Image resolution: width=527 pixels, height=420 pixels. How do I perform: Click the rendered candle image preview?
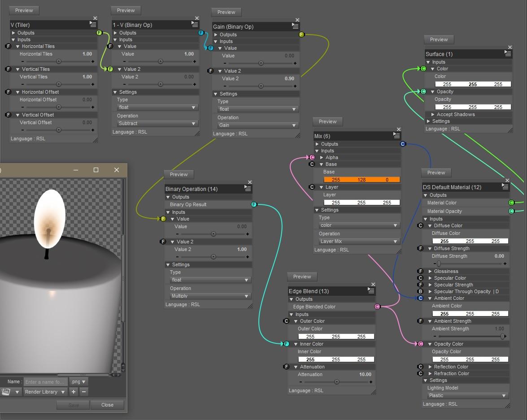pyautogui.click(x=61, y=276)
